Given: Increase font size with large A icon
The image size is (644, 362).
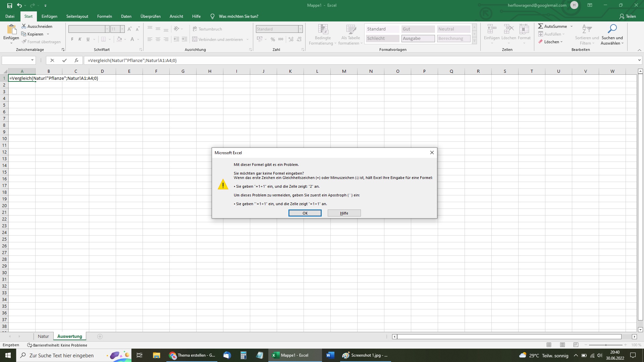Looking at the screenshot, I should tap(129, 29).
